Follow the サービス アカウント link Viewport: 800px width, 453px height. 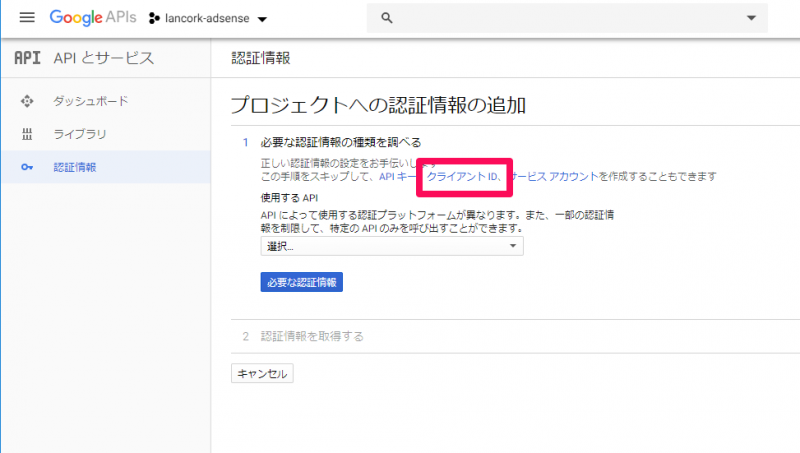click(556, 176)
